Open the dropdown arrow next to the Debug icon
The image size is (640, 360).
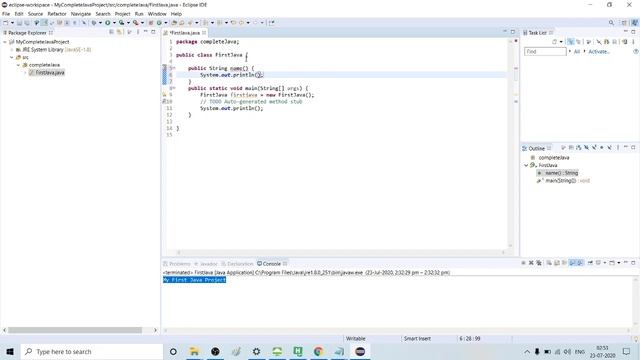[x=100, y=23]
